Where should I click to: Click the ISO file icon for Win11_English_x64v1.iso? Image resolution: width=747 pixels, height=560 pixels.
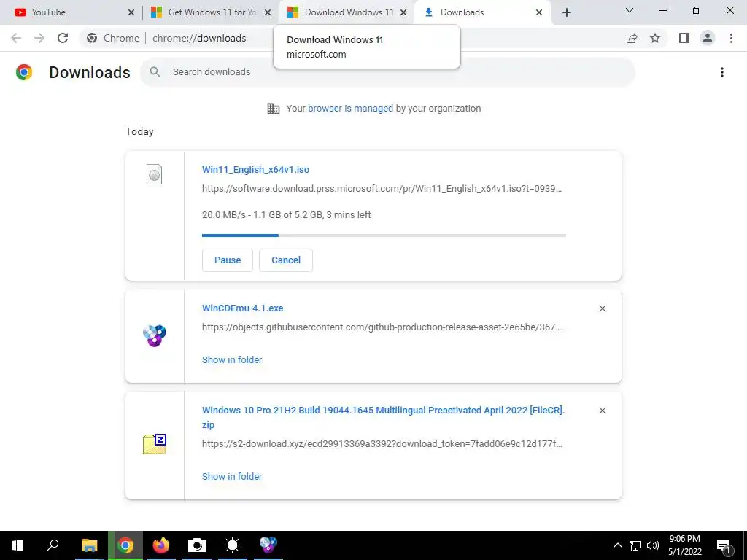pyautogui.click(x=155, y=174)
